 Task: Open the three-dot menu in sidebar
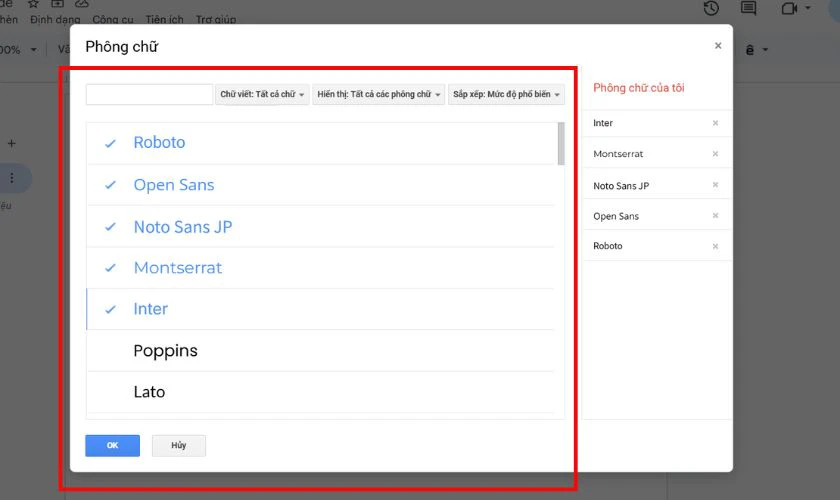(12, 178)
